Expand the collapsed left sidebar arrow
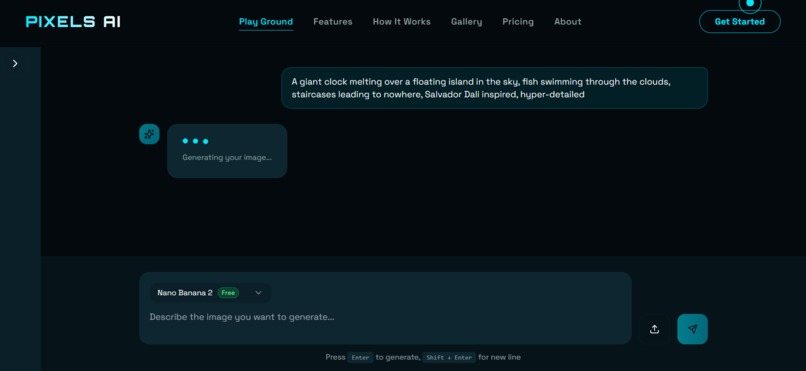Image resolution: width=806 pixels, height=371 pixels. coord(15,63)
